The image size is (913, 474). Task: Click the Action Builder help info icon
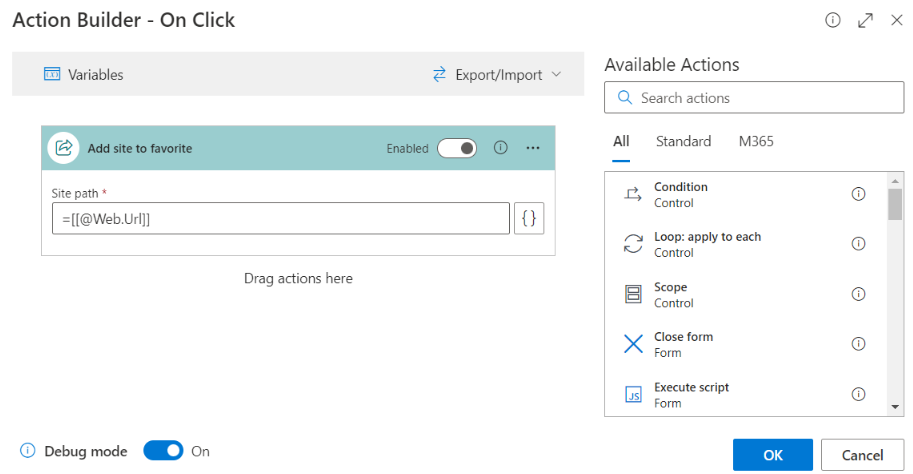(833, 20)
